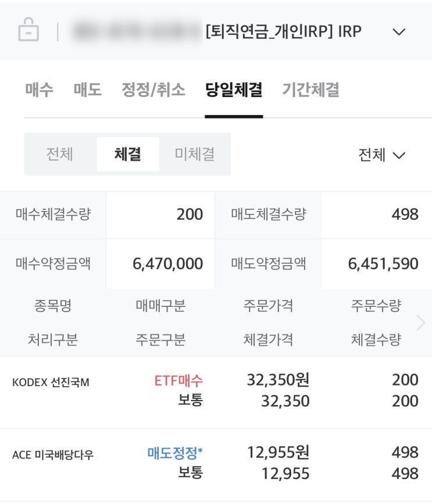Click the 매도약정금액 value 6,451,590
Screen dimensions: 432x504
[x=383, y=264]
